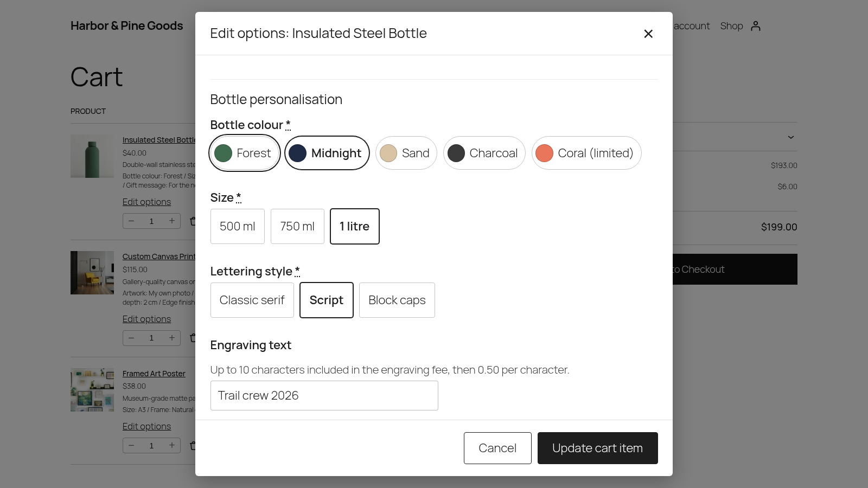Viewport: 868px width, 488px height.
Task: Select Charcoal bottle colour
Action: click(x=484, y=153)
